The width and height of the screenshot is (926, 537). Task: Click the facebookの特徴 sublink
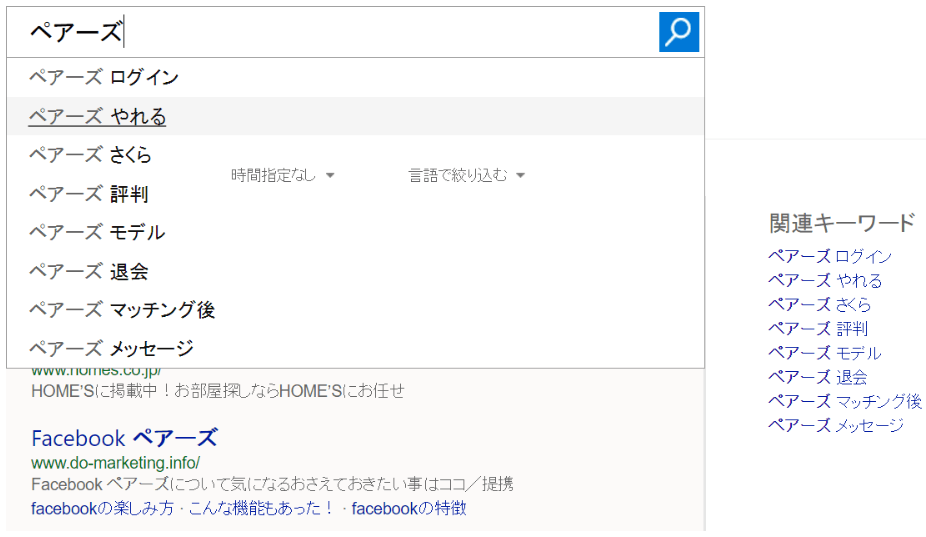pos(408,508)
